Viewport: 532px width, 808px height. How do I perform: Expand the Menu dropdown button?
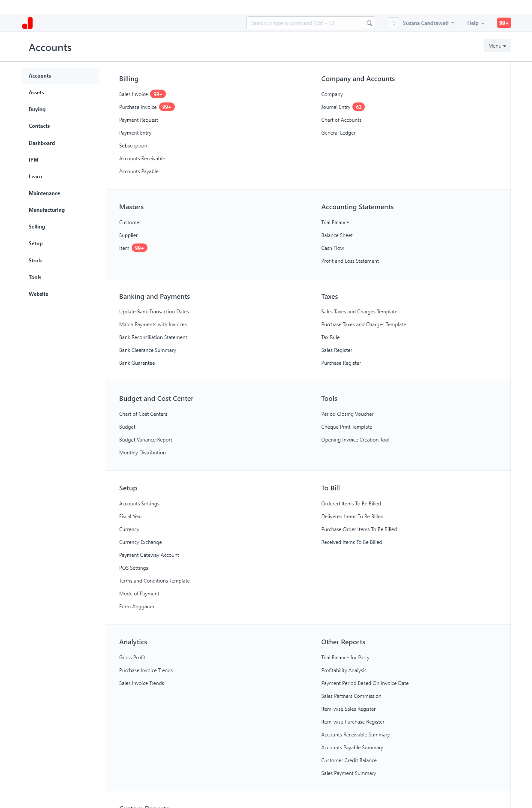coord(497,46)
